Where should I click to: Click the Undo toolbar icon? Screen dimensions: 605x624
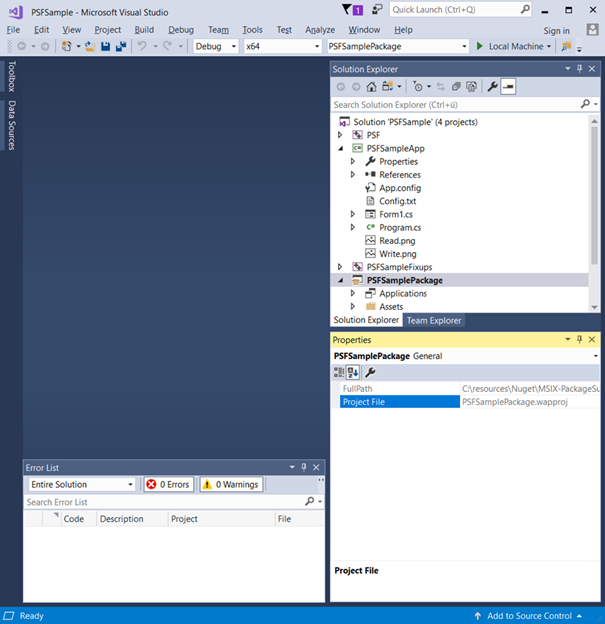coord(142,47)
